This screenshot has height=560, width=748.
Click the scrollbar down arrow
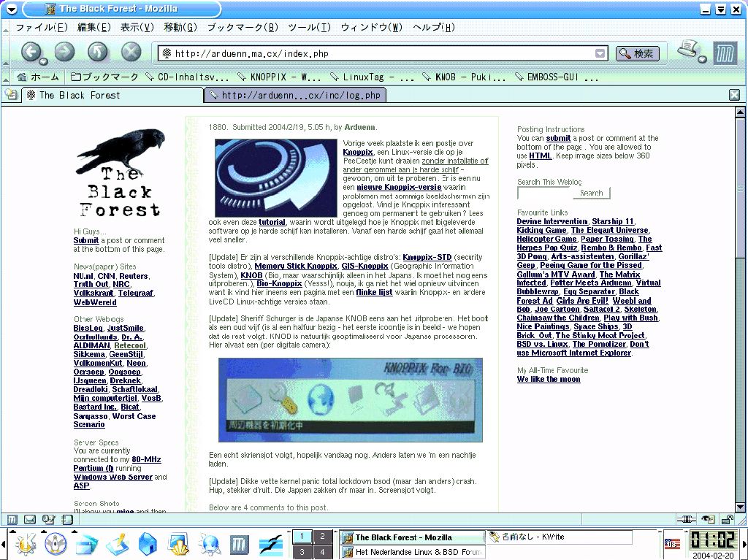[x=741, y=507]
